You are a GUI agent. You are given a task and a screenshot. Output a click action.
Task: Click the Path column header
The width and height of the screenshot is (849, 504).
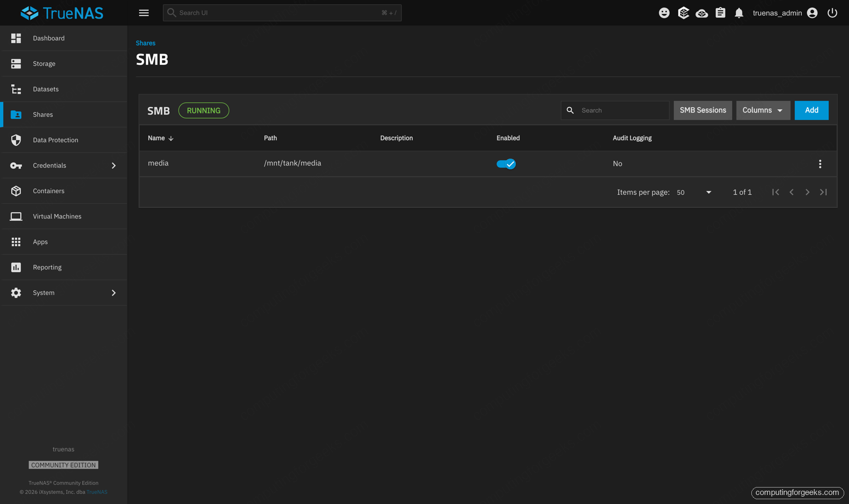tap(271, 138)
